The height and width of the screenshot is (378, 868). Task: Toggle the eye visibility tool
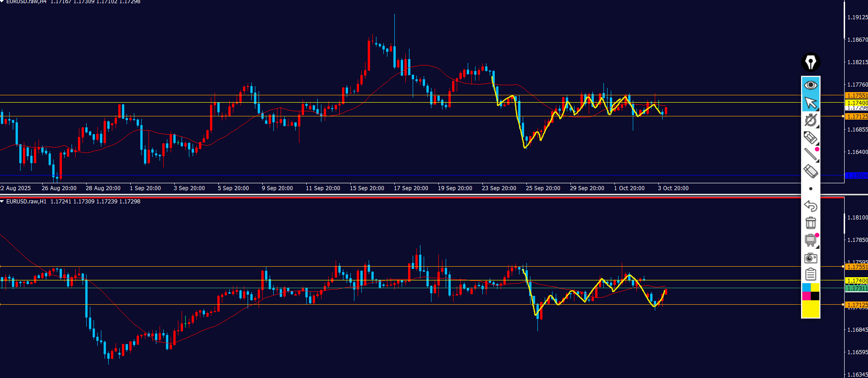(810, 85)
